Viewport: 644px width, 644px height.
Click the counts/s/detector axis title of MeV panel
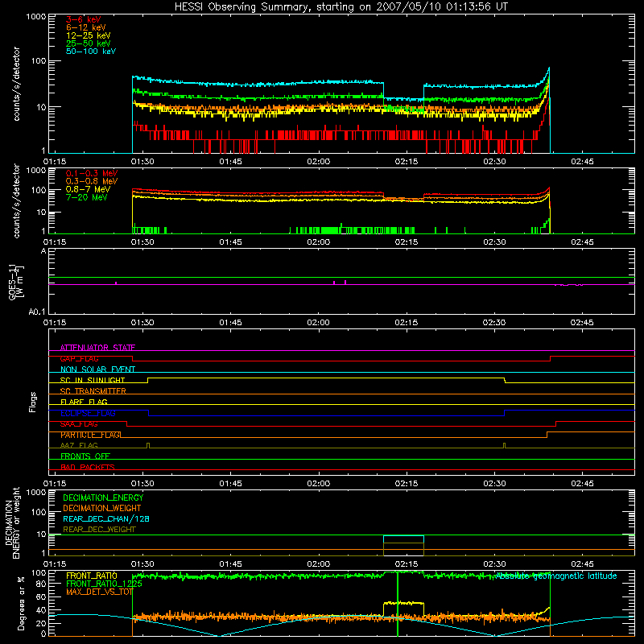[x=16, y=200]
